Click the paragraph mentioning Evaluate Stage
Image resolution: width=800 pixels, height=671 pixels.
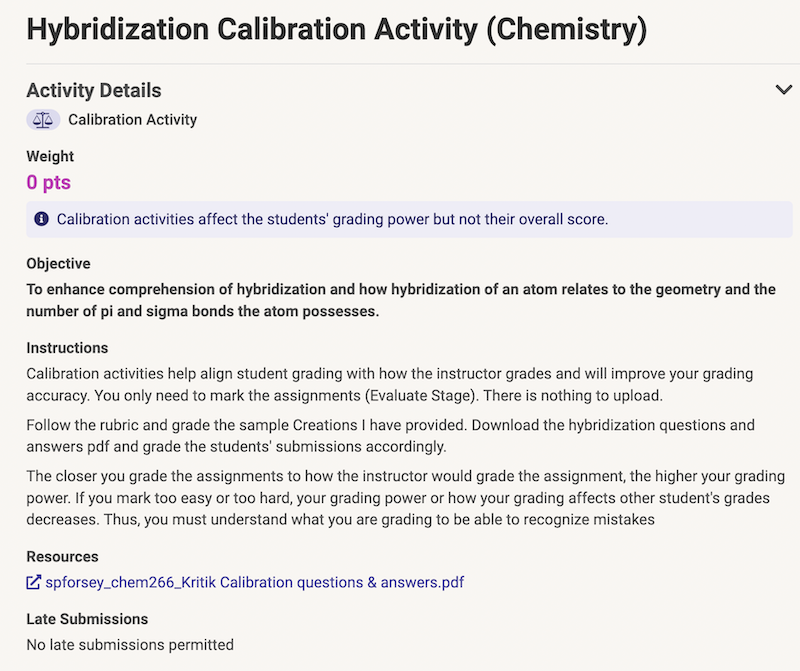coord(390,384)
